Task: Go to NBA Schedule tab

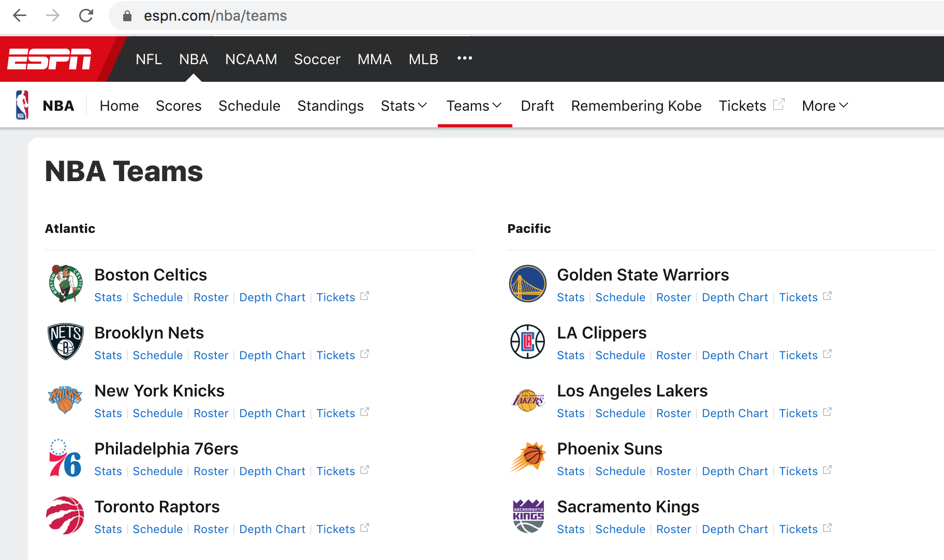Action: pyautogui.click(x=249, y=106)
